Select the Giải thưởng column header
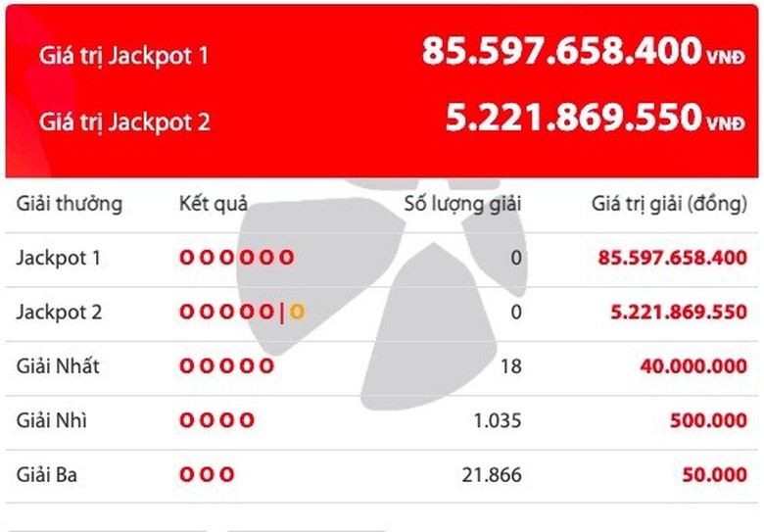This screenshot has width=764, height=532. pyautogui.click(x=70, y=205)
